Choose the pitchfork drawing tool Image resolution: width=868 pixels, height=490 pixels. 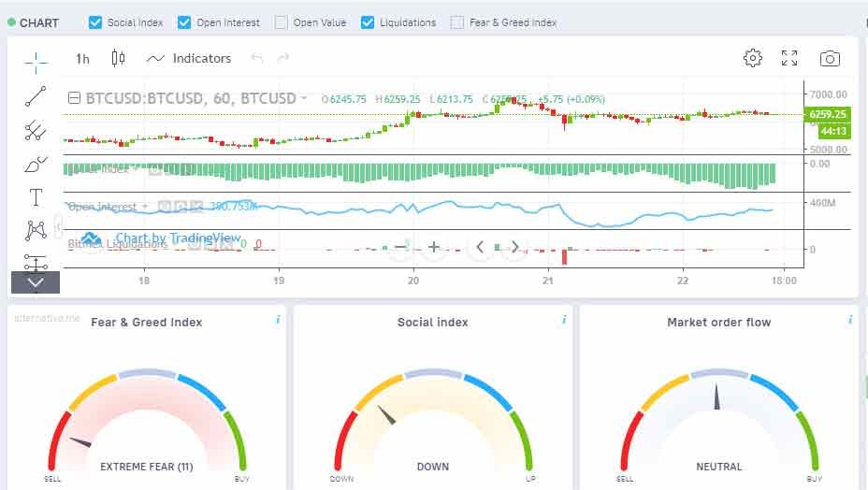point(36,130)
